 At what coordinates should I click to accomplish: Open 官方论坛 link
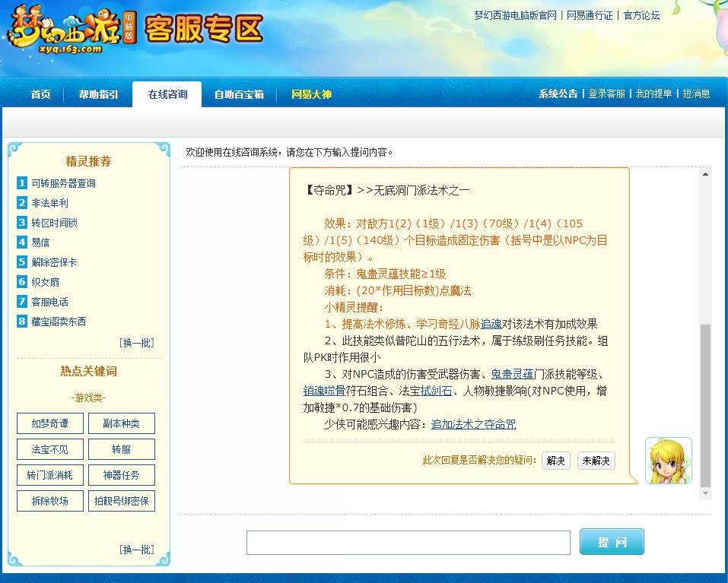tap(641, 15)
